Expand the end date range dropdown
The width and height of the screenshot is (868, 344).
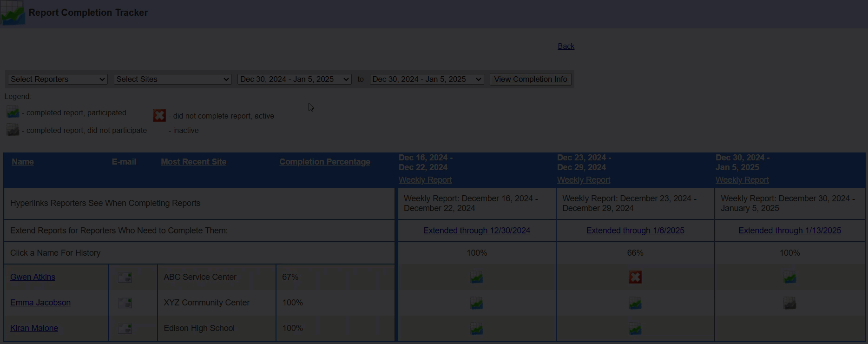tap(427, 79)
